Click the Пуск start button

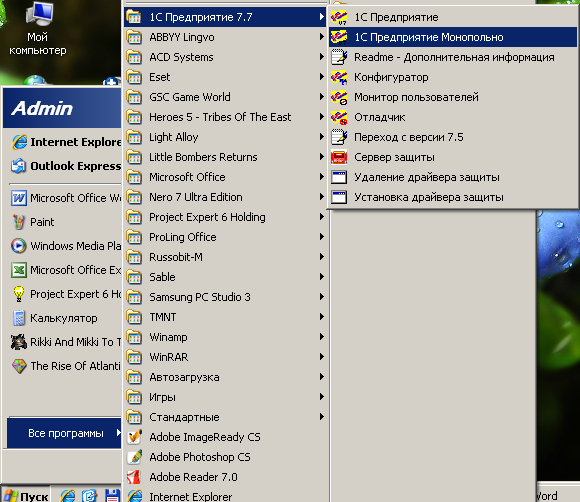point(26,495)
